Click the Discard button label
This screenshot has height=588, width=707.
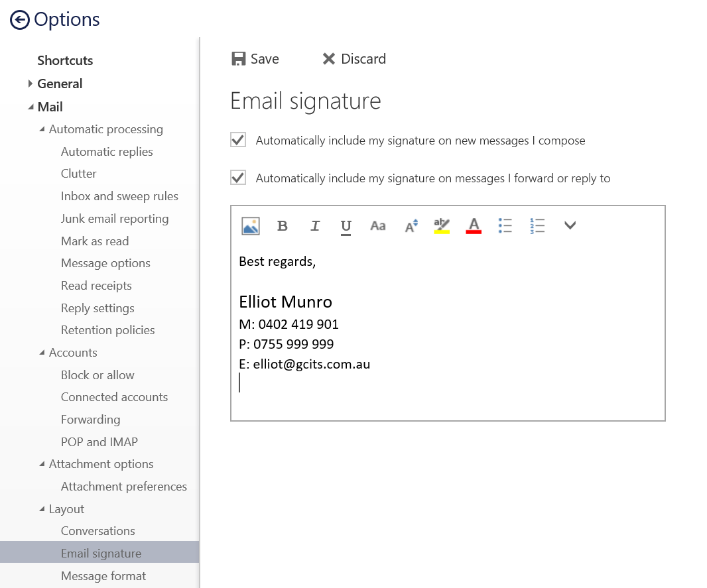(x=363, y=59)
